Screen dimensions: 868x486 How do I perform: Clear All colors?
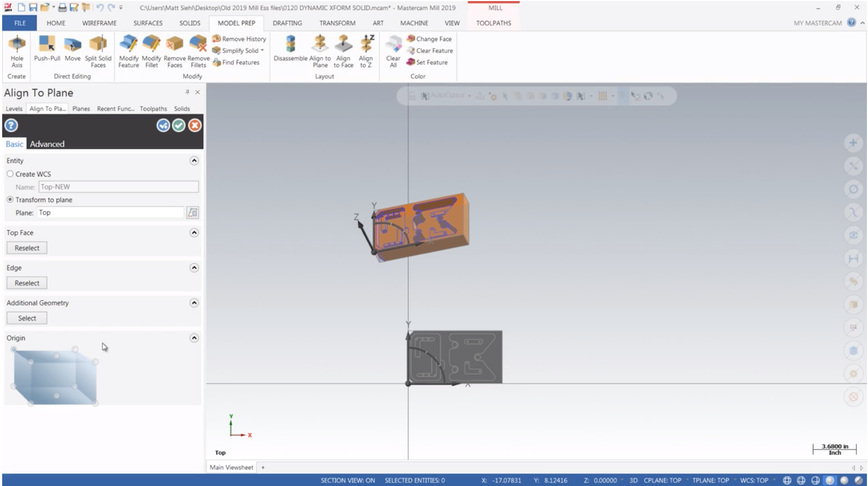tap(393, 51)
